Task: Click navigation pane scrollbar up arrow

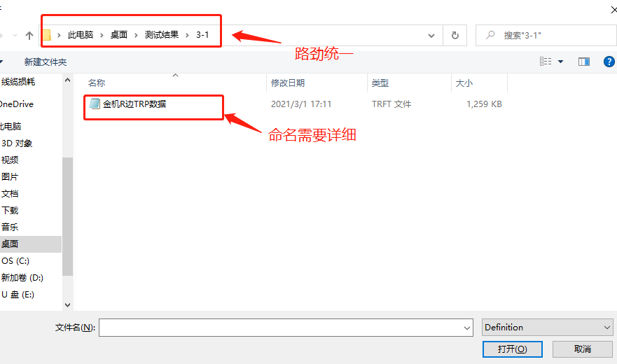Action: click(x=68, y=80)
